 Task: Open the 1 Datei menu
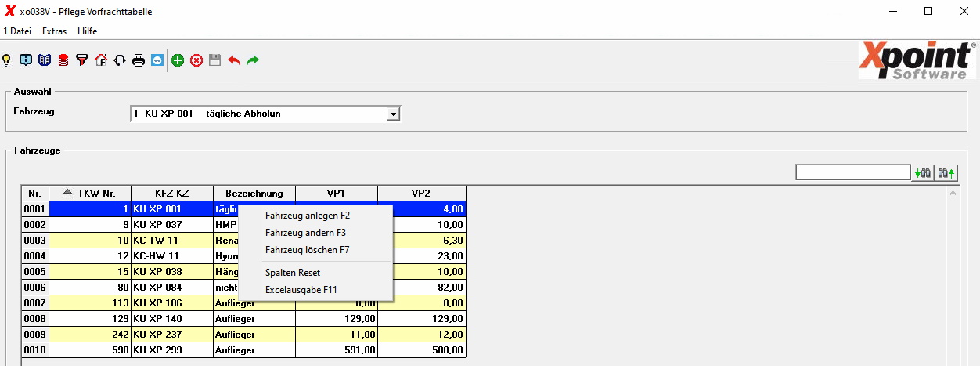(x=17, y=31)
